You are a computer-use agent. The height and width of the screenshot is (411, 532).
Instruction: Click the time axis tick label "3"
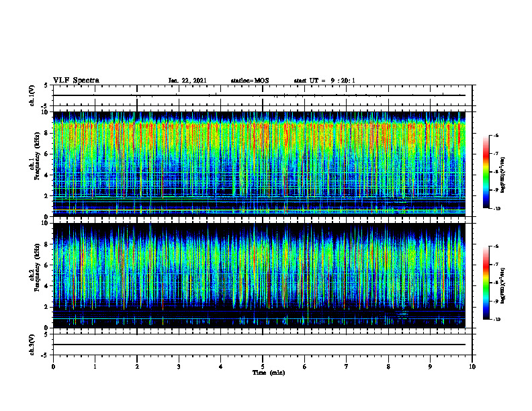pos(179,367)
